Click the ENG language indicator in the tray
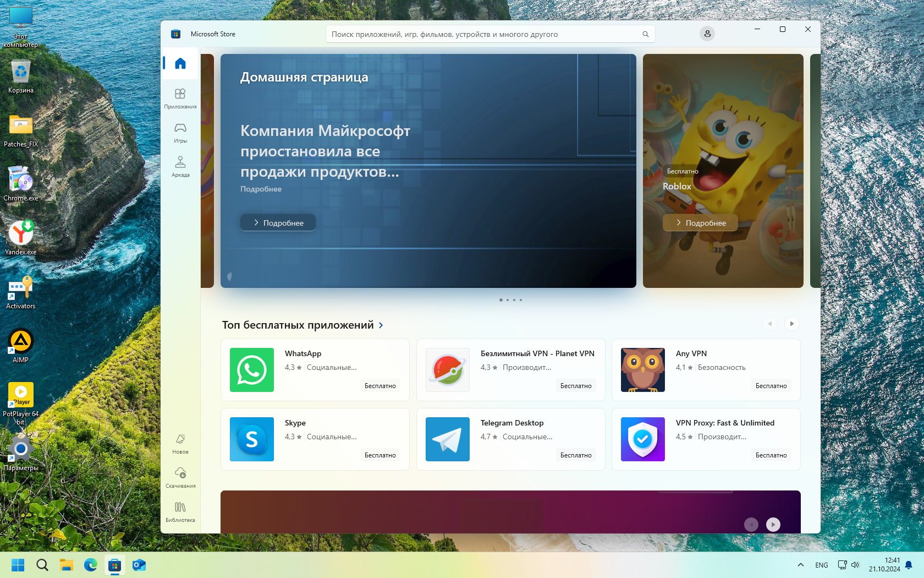The width and height of the screenshot is (924, 578). 822,565
